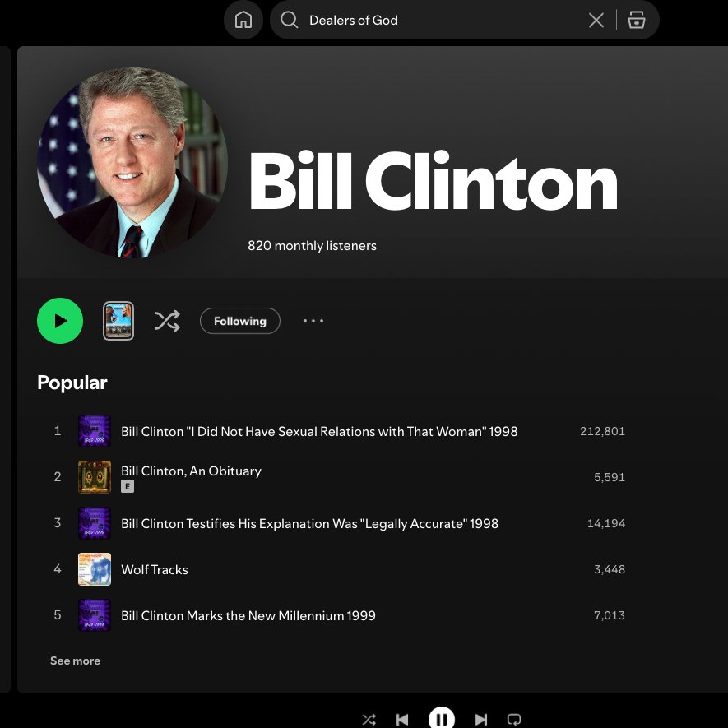Unfollow artist via Following button
Screen dimensions: 728x728
click(x=240, y=321)
